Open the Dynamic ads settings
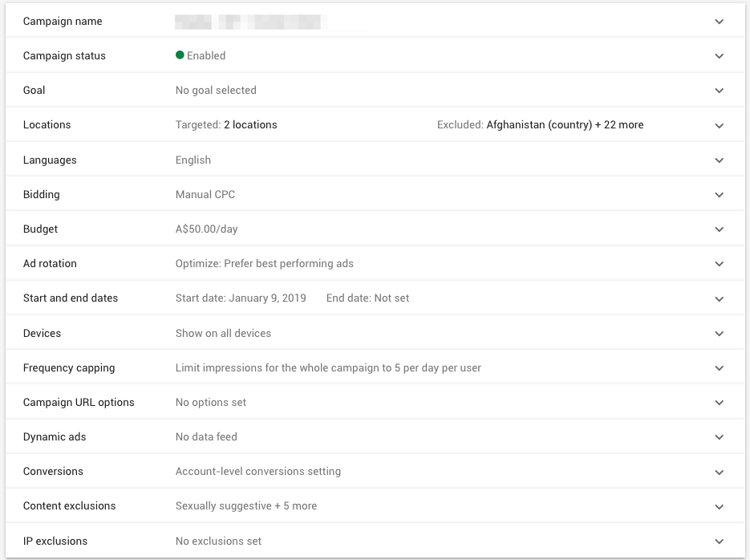The width and height of the screenshot is (750, 560). pyautogui.click(x=719, y=436)
